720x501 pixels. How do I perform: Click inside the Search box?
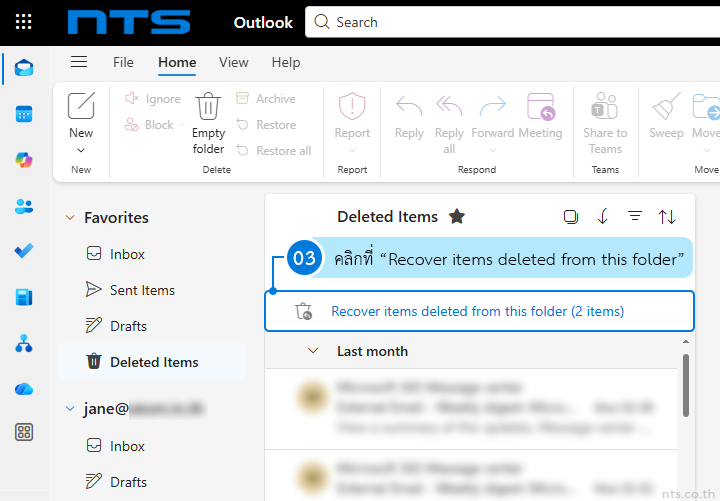point(512,22)
